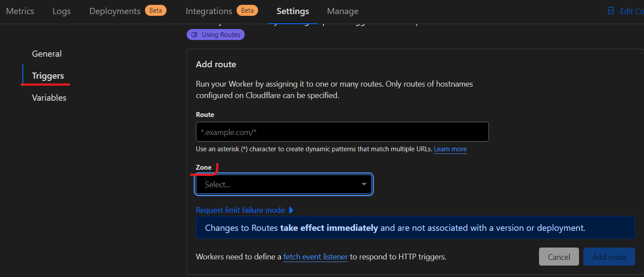Open the Integrations tab
Screen dimensions: 644x277
[x=209, y=11]
